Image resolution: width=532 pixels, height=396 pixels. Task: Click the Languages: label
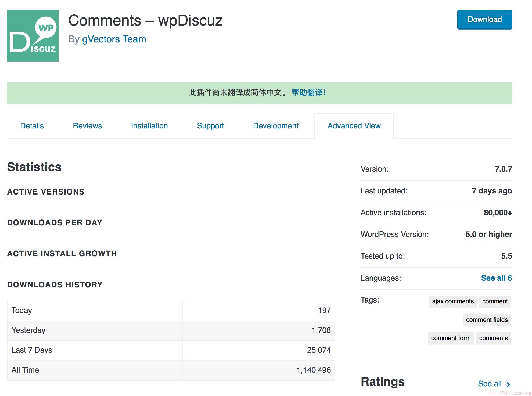pyautogui.click(x=381, y=278)
